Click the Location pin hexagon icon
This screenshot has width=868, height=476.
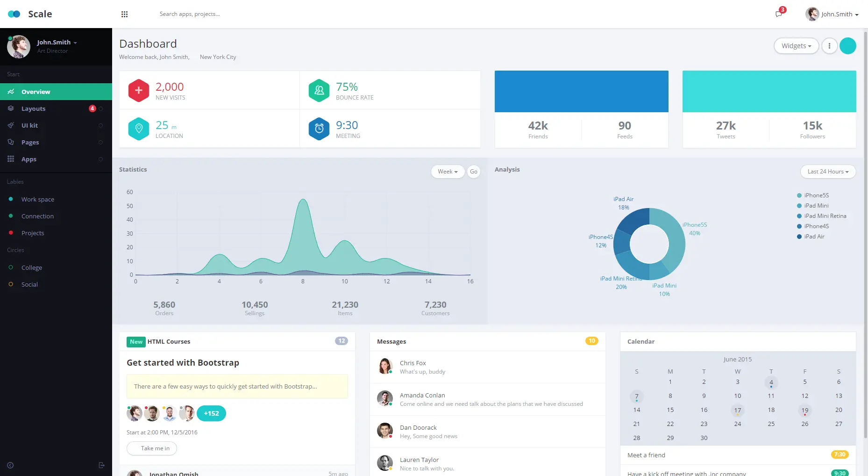tap(139, 129)
